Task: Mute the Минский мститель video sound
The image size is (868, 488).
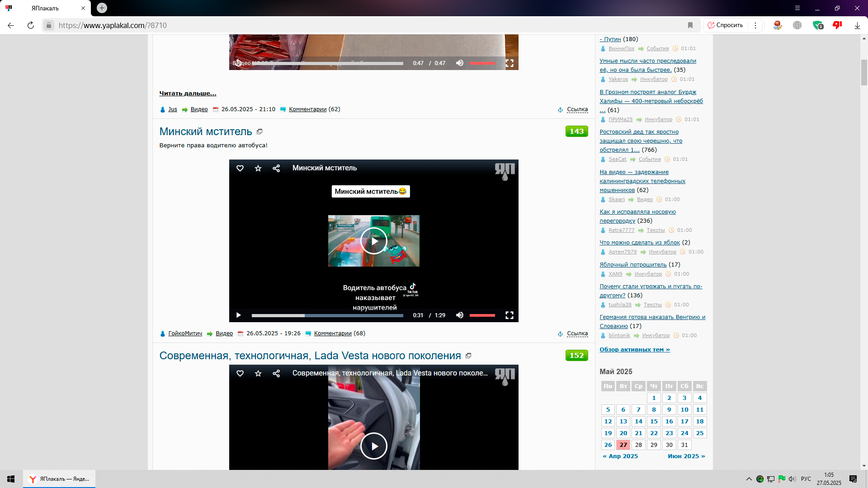Action: [x=460, y=315]
